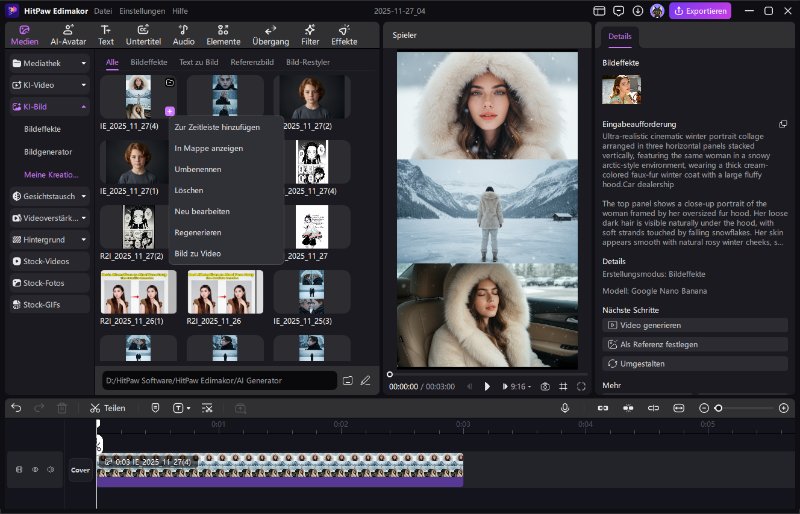Viewport: 800px width, 514px height.
Task: Play the video in the player
Action: (488, 386)
